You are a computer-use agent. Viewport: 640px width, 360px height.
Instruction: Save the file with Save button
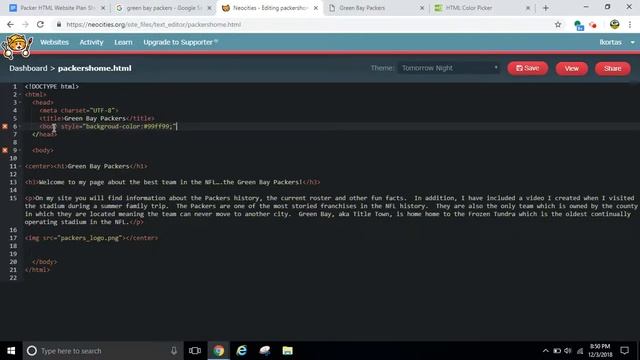tap(528, 68)
